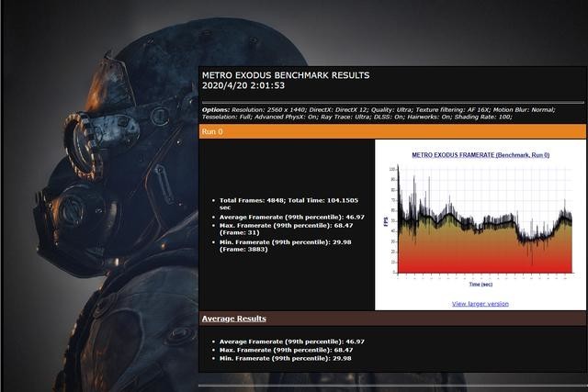This screenshot has width=588, height=392.
Task: Click Average Results Max. Framerate 68.47 line
Action: 286,350
